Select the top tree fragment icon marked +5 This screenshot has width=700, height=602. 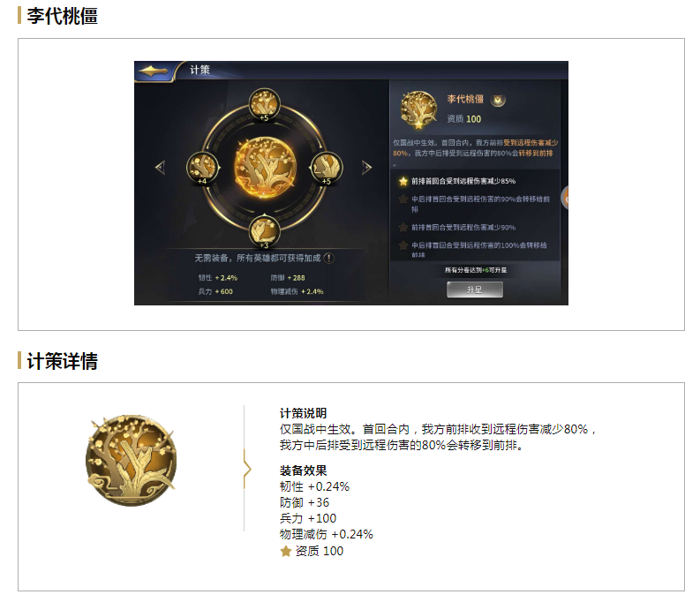[x=264, y=105]
